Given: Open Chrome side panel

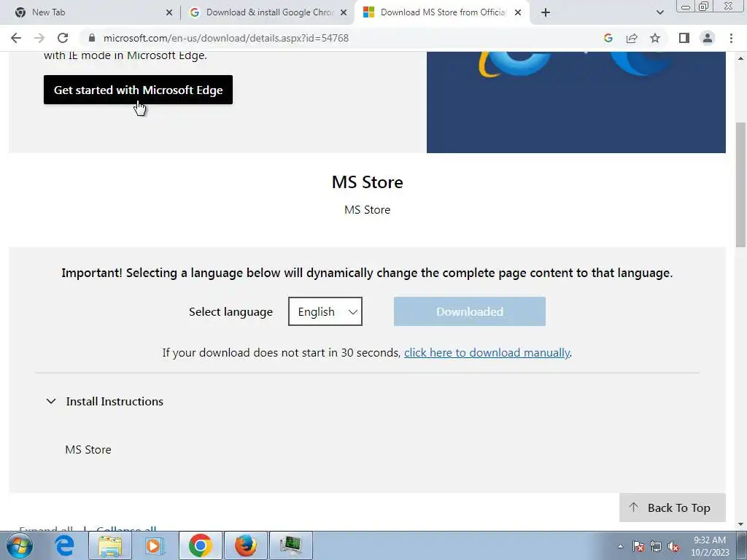Looking at the screenshot, I should click(x=684, y=38).
